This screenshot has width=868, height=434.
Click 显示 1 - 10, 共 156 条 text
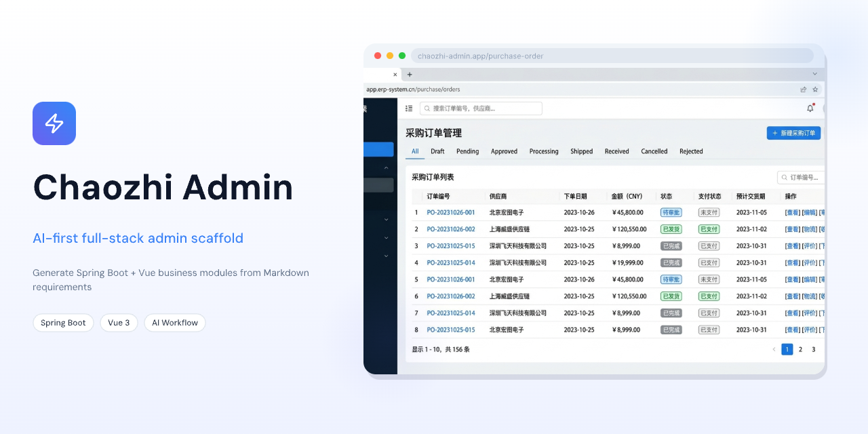tap(441, 350)
